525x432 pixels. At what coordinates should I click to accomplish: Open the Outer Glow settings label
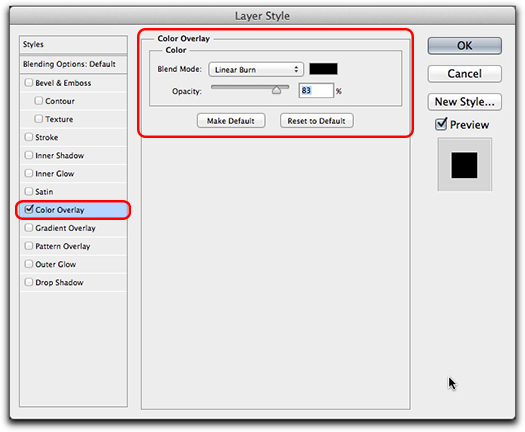pos(56,264)
